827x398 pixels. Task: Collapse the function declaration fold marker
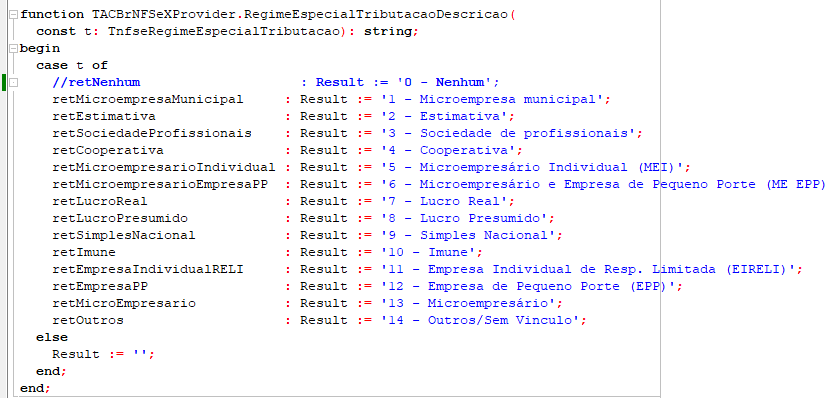13,15
